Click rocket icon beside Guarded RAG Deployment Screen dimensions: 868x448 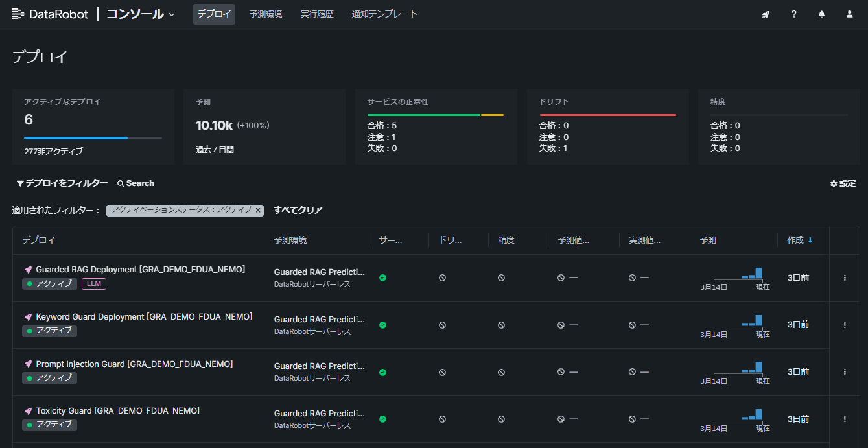[x=28, y=269]
